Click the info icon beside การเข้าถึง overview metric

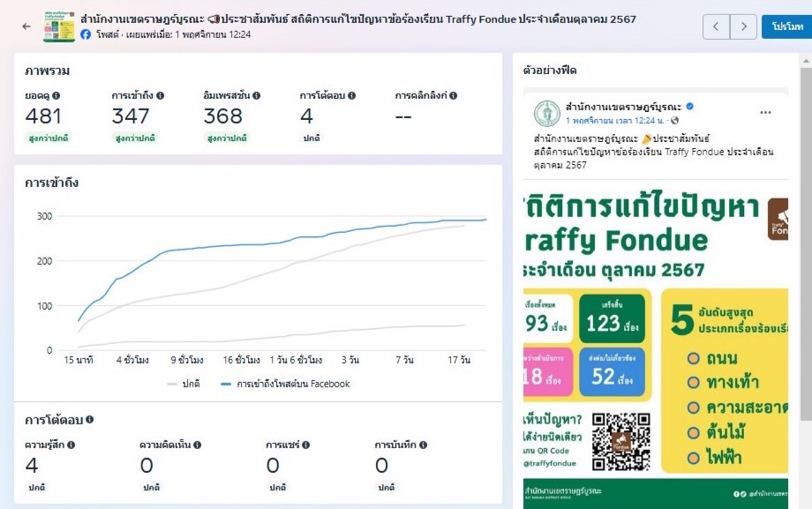[160, 96]
